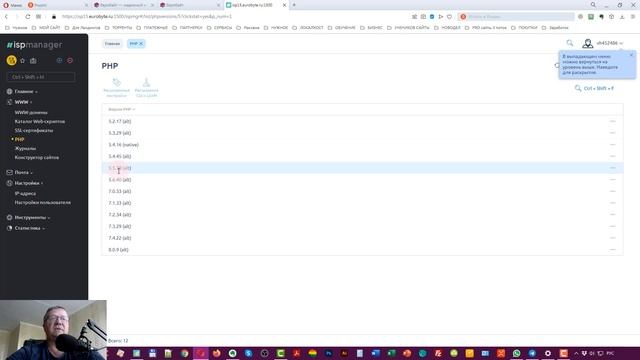Image resolution: width=640 pixels, height=360 pixels.
Task: Select PHP version 5.2.17 (alt) row
Action: (362, 121)
